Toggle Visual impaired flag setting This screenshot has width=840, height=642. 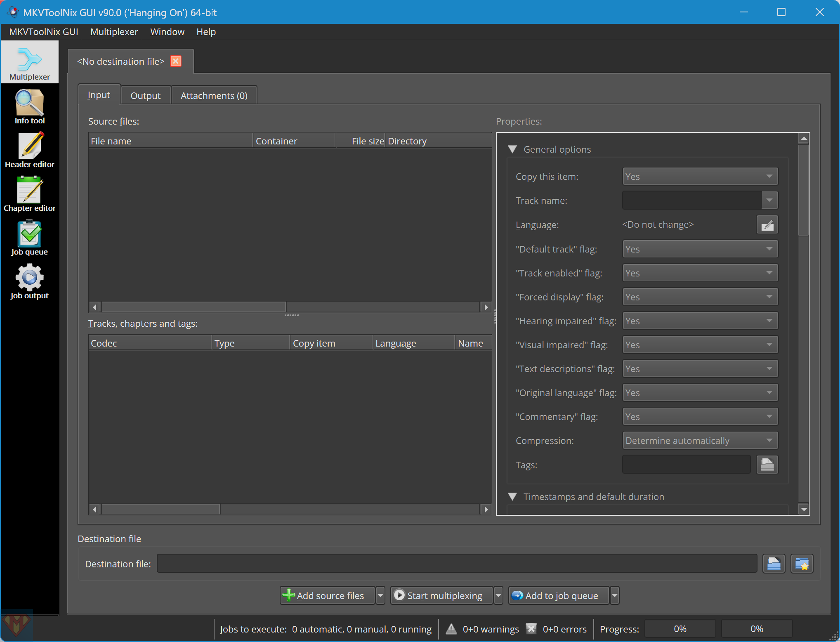tap(698, 345)
